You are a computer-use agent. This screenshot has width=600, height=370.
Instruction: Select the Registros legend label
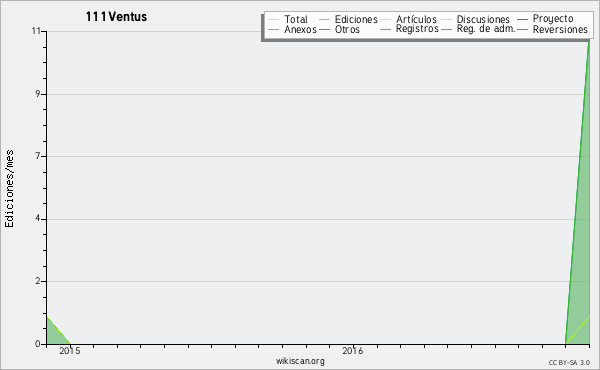tap(417, 29)
